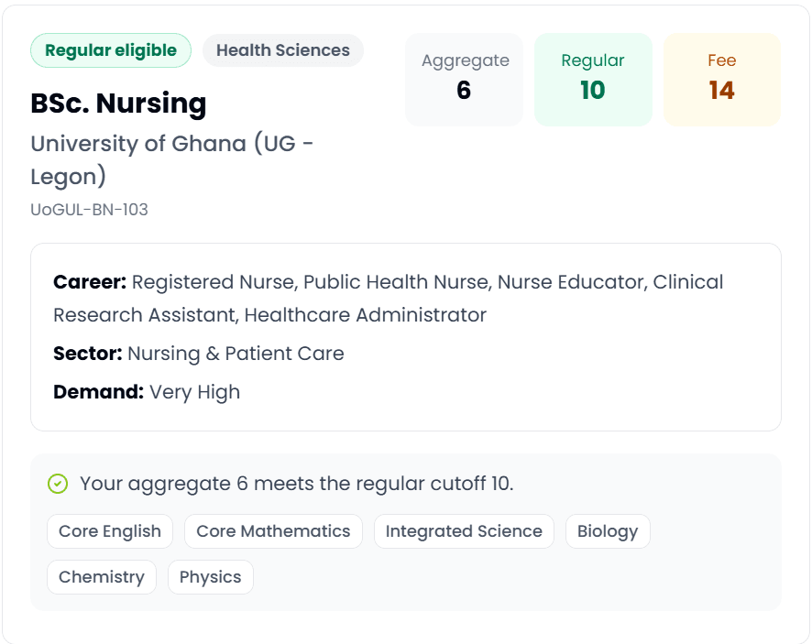Image resolution: width=812 pixels, height=644 pixels.
Task: Click University of Ghana (UG - Legon) text
Action: coord(172,160)
